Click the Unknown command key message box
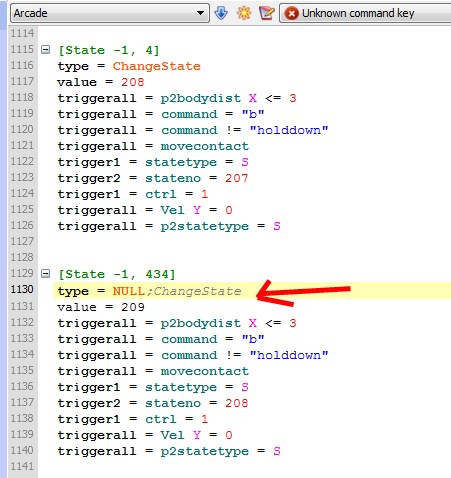Viewport: 451px width, 478px height. point(365,13)
